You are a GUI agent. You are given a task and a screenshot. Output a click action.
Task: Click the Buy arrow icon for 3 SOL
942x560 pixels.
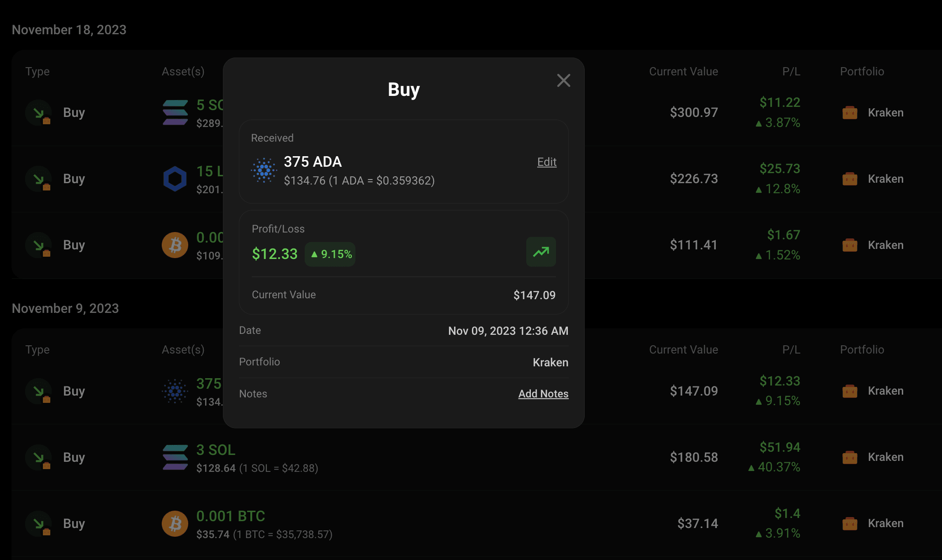point(39,457)
